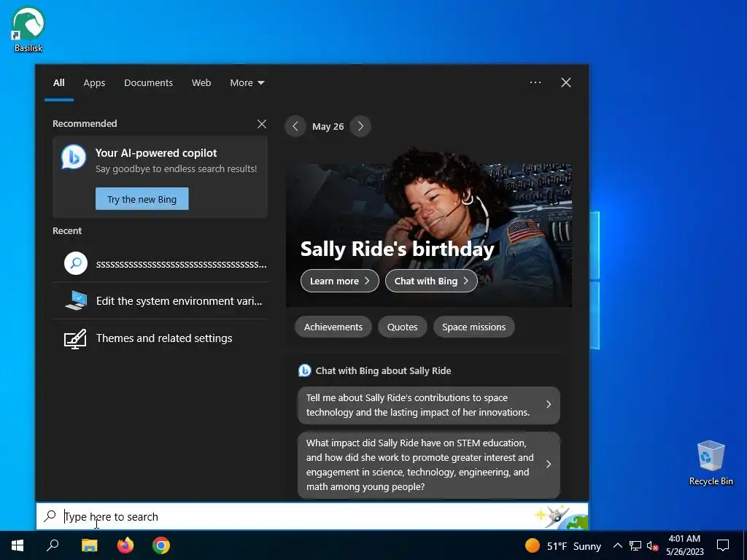Click the Learn more button

[x=340, y=281]
